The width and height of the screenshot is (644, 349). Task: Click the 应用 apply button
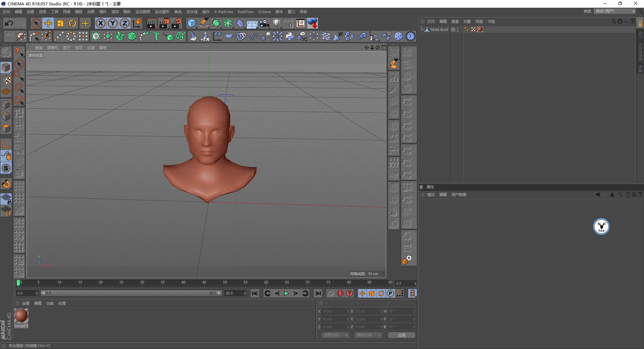(x=401, y=335)
